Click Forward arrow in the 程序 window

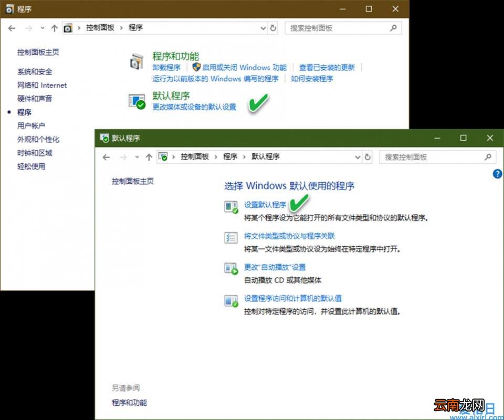(29, 28)
